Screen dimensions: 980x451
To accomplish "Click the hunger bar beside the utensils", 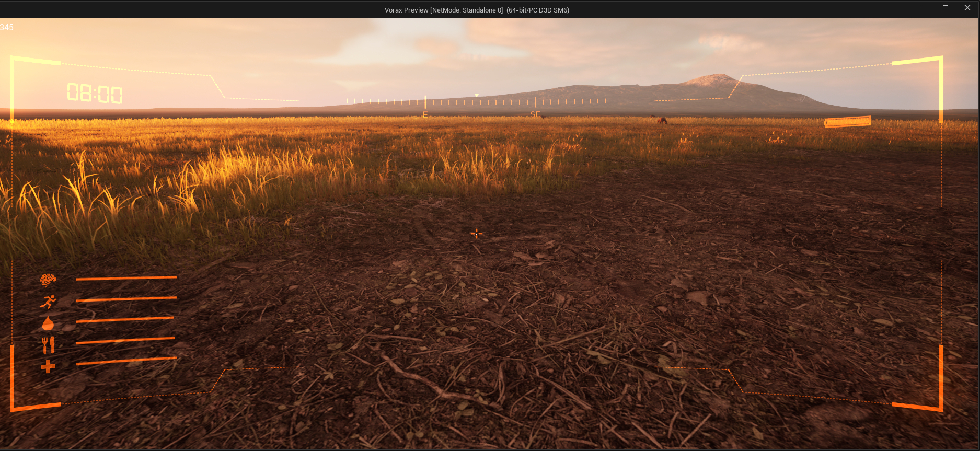I will tap(125, 341).
